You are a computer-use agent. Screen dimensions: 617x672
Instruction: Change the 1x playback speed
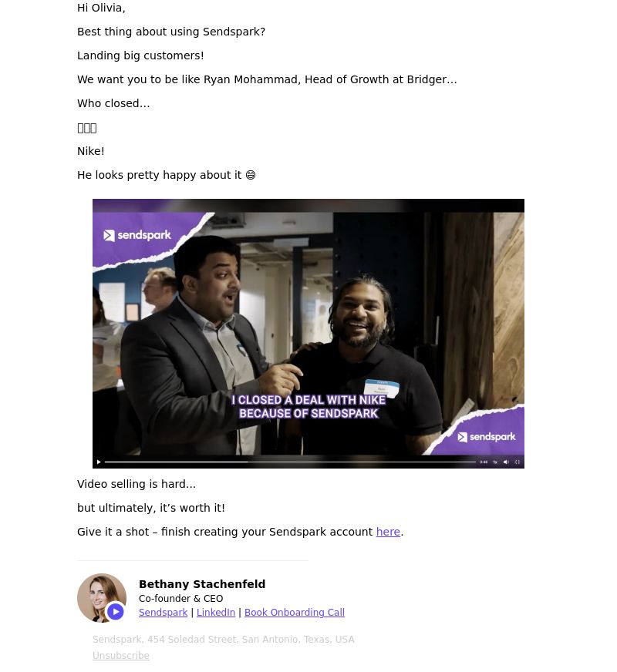[x=495, y=462]
